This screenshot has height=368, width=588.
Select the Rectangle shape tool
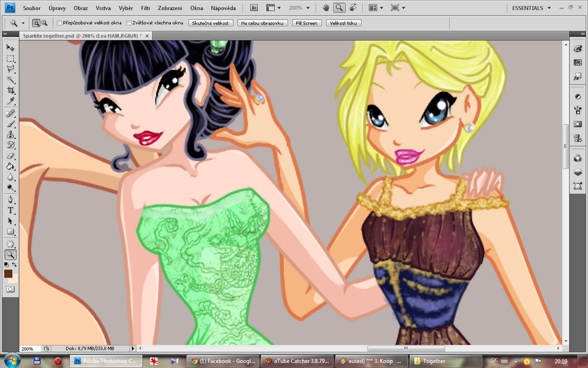click(x=10, y=232)
